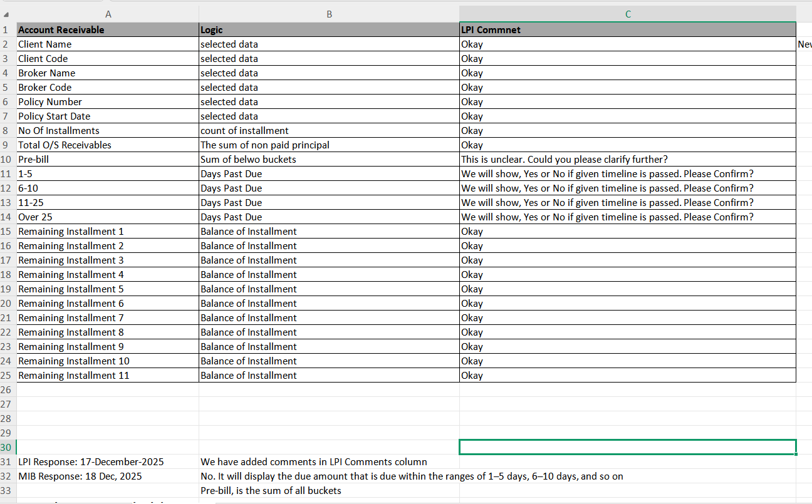The image size is (812, 504).
Task: Select the 'This is unclear' comment cell
Action: pos(564,160)
